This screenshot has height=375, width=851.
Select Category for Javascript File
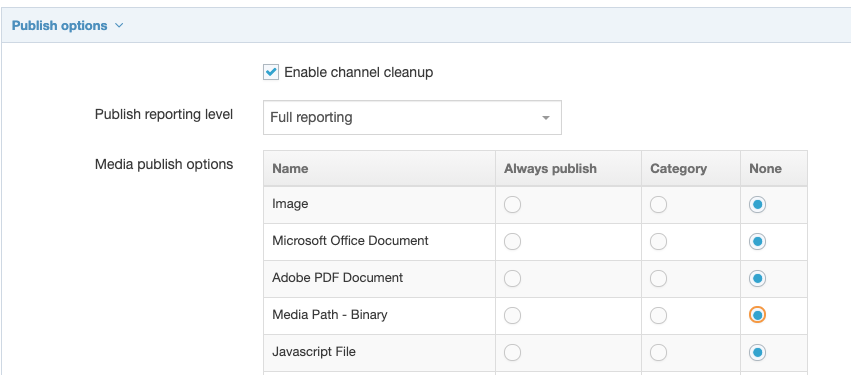click(x=658, y=352)
